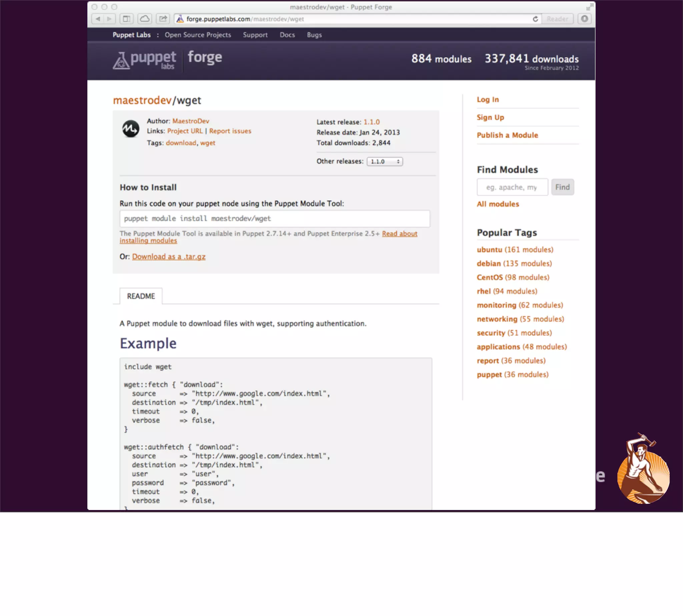
Task: Click the Puppet Labs forge logo
Action: coord(168,60)
